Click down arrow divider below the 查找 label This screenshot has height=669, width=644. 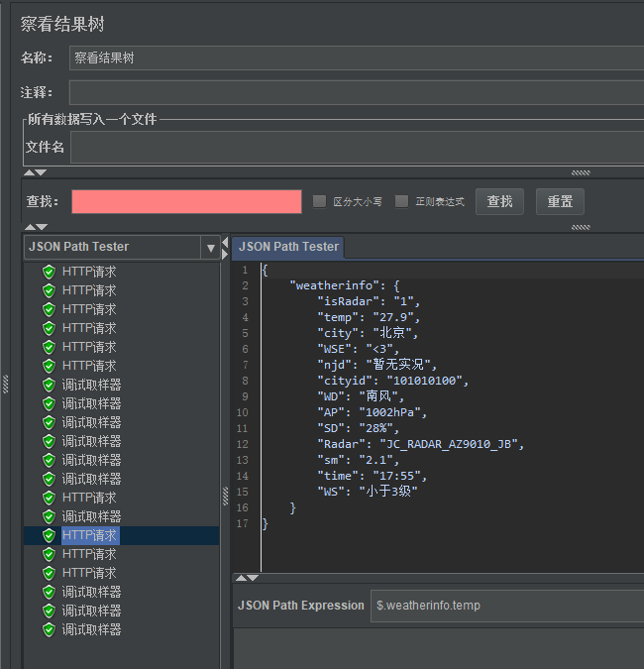(42, 227)
